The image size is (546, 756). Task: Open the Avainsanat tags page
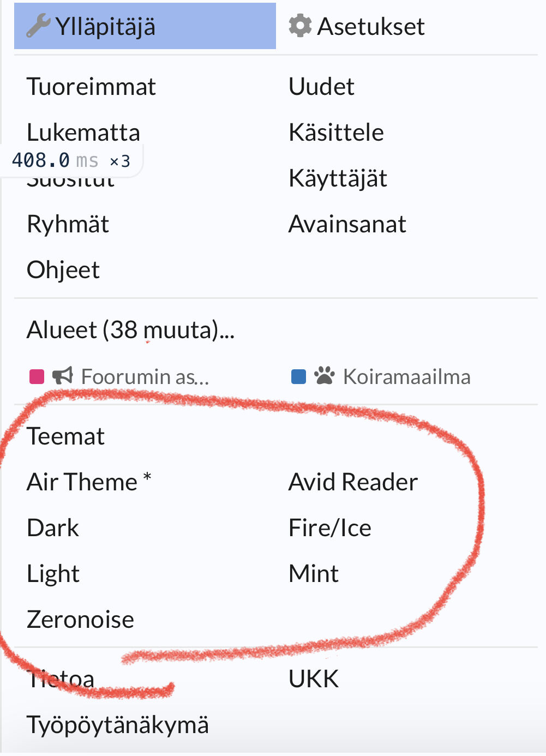coord(347,224)
